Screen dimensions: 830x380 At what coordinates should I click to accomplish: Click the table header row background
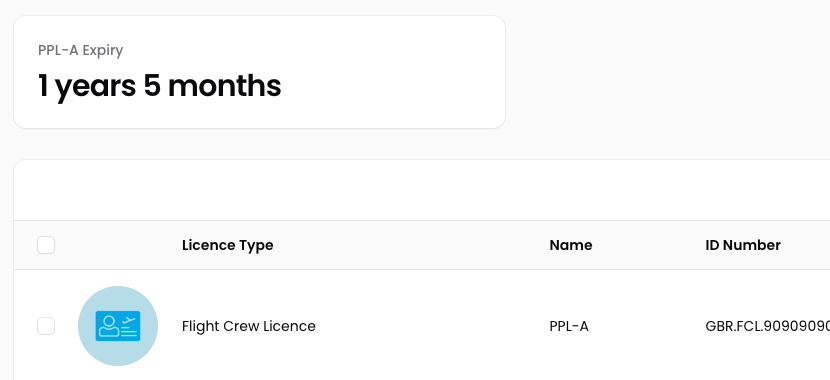422,245
